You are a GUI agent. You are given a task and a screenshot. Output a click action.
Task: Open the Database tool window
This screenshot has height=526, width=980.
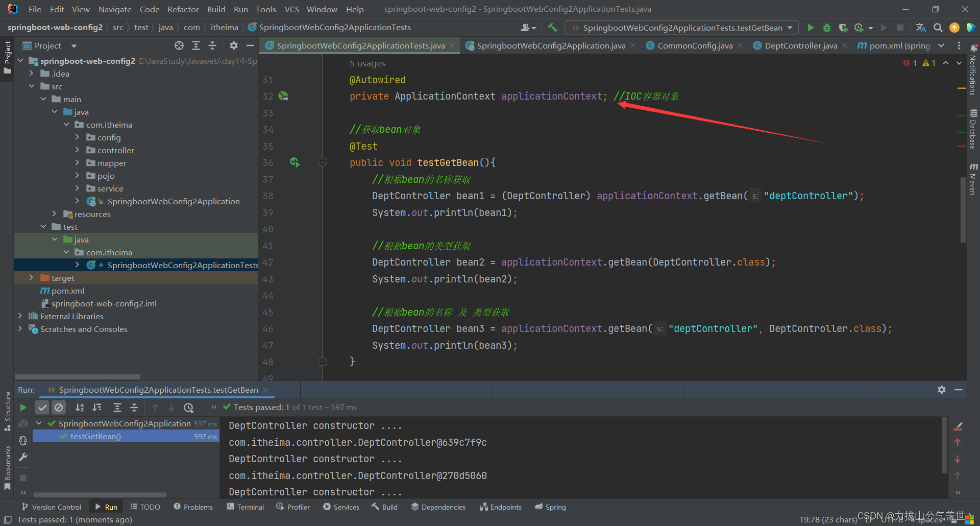(x=973, y=127)
